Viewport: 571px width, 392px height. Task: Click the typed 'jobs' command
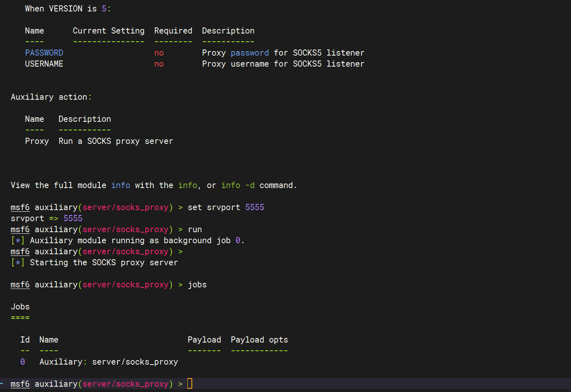pyautogui.click(x=197, y=284)
